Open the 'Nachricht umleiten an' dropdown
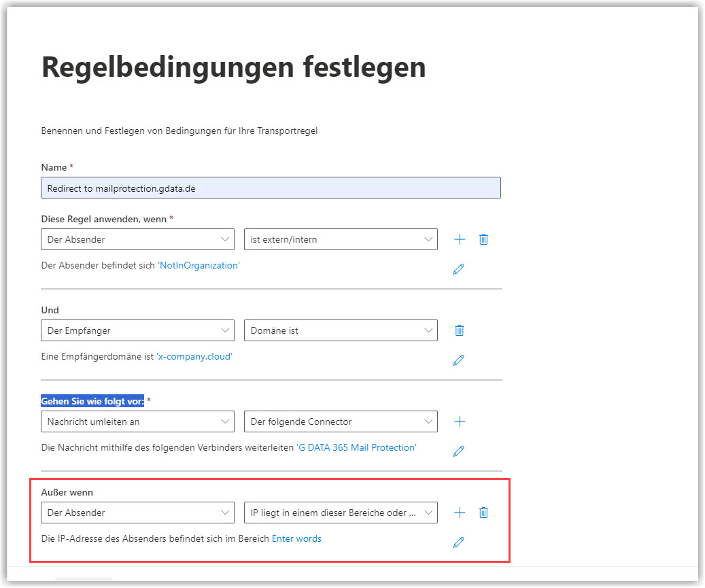705x588 pixels. (137, 421)
